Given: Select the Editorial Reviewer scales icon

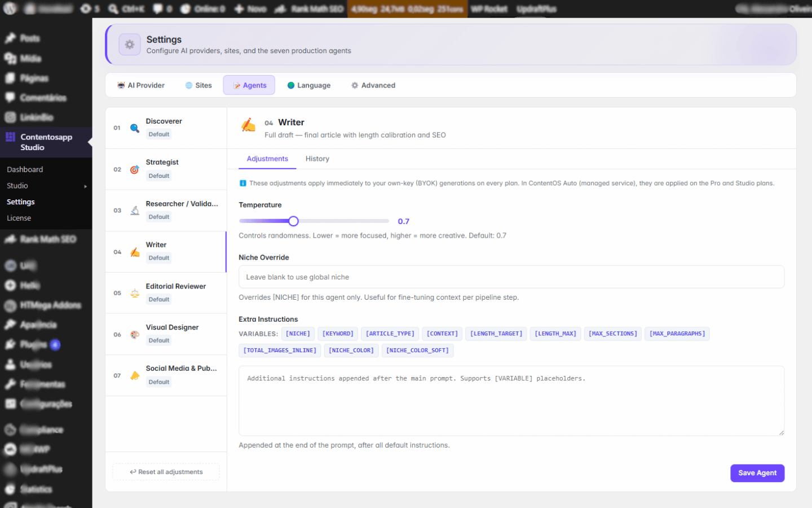Looking at the screenshot, I should pyautogui.click(x=135, y=294).
